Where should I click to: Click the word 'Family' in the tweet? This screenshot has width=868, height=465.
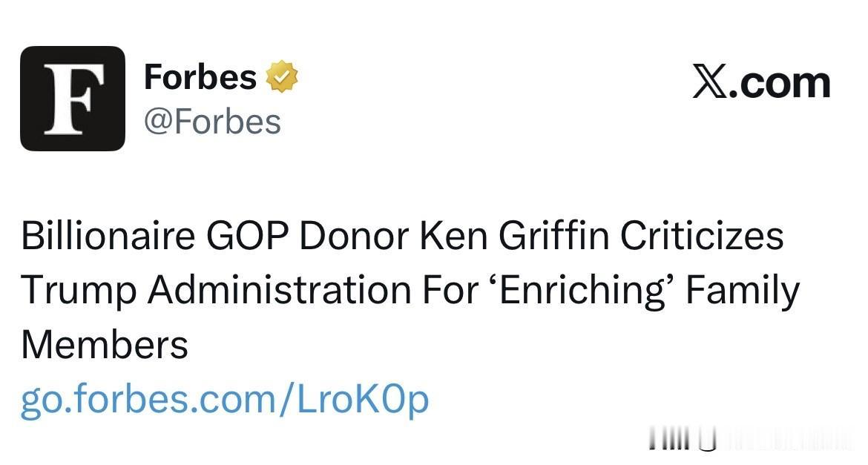(x=742, y=291)
